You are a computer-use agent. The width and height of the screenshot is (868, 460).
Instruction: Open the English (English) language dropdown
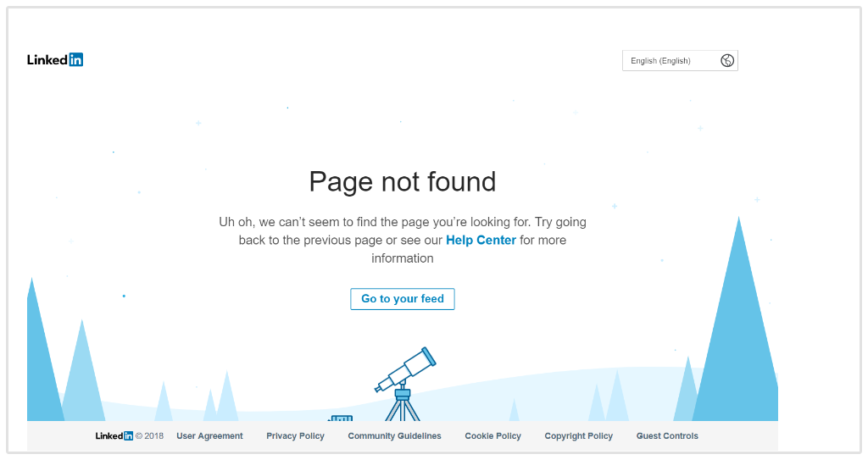click(680, 61)
